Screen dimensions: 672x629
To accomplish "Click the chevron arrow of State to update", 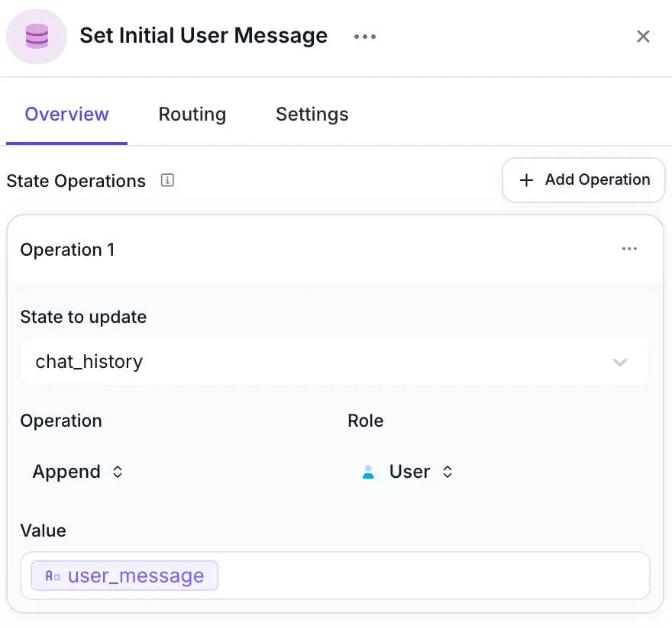I will [620, 363].
